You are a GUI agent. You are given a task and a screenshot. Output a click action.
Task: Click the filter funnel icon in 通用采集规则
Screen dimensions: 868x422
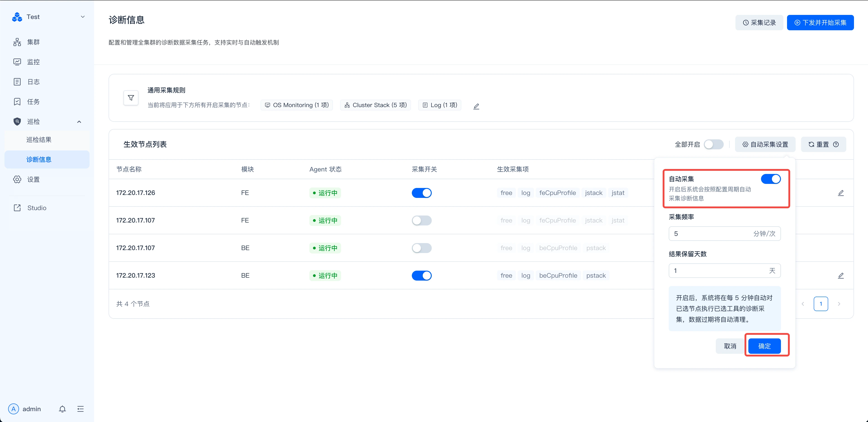pos(131,98)
